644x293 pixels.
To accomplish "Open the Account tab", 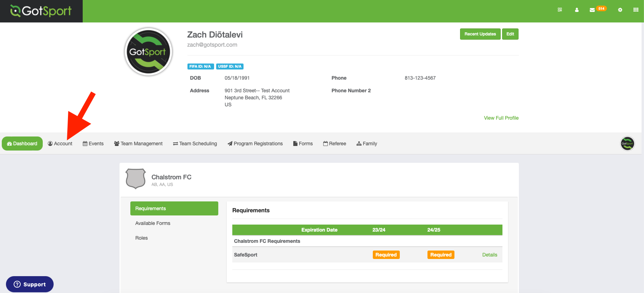I will click(x=60, y=144).
